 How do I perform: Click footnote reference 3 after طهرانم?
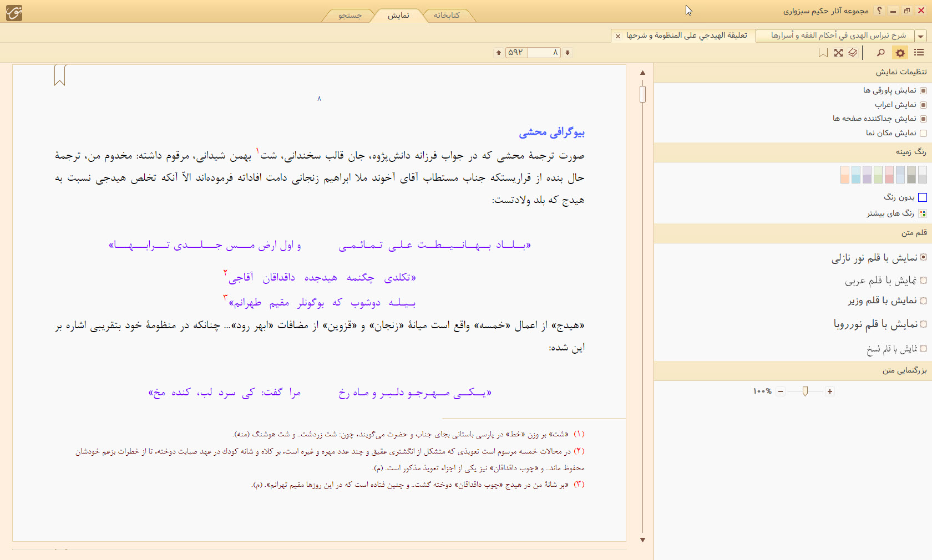click(x=226, y=297)
